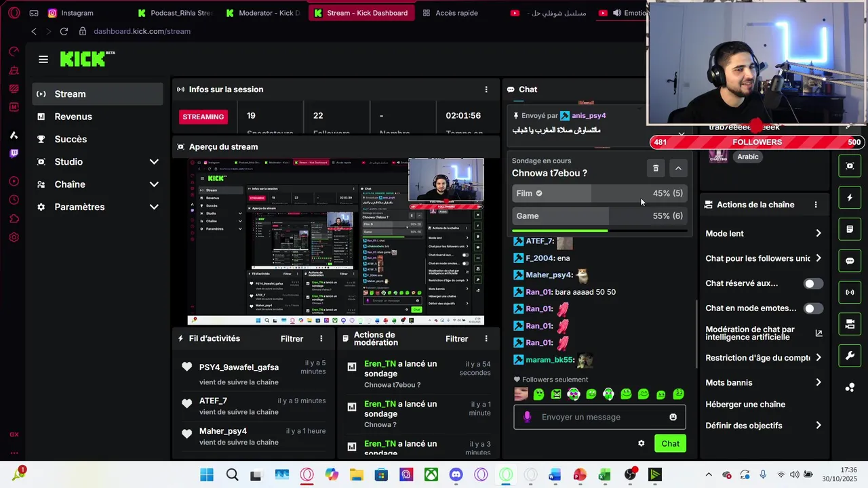
Task: Click the chat scrollbar
Action: pyautogui.click(x=696, y=333)
